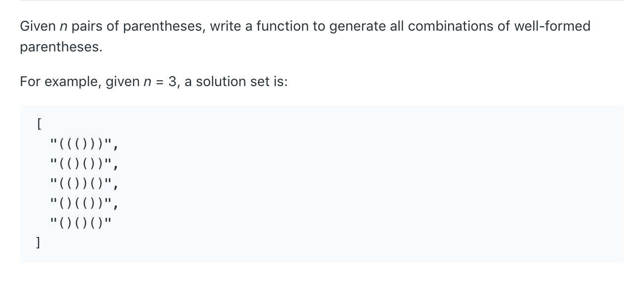Click the closing square bracket in code block
This screenshot has width=644, height=283.
point(38,242)
